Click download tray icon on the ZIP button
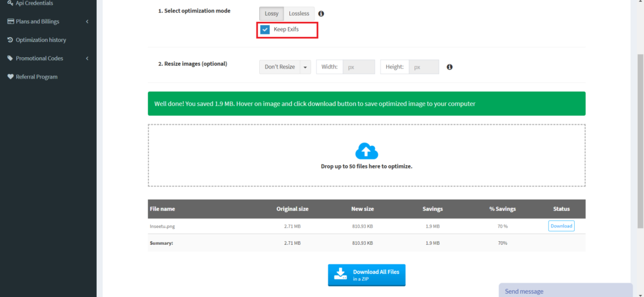Viewport: 644px width, 297px height. [340, 274]
